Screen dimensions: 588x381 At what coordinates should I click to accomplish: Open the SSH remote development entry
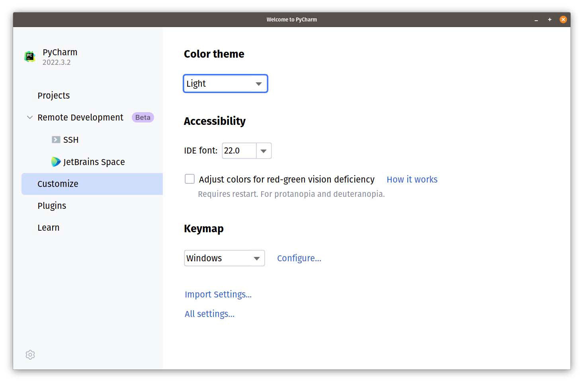point(71,140)
